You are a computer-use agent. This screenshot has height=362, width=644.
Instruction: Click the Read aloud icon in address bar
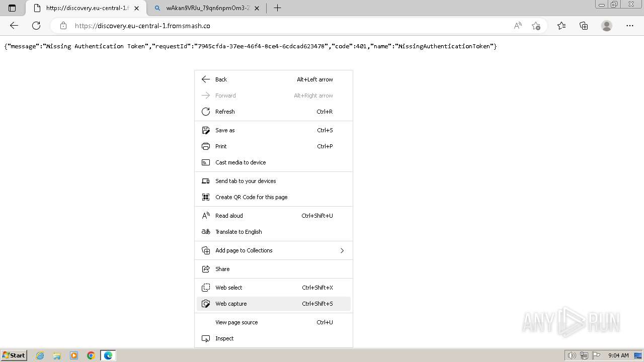pos(518,26)
